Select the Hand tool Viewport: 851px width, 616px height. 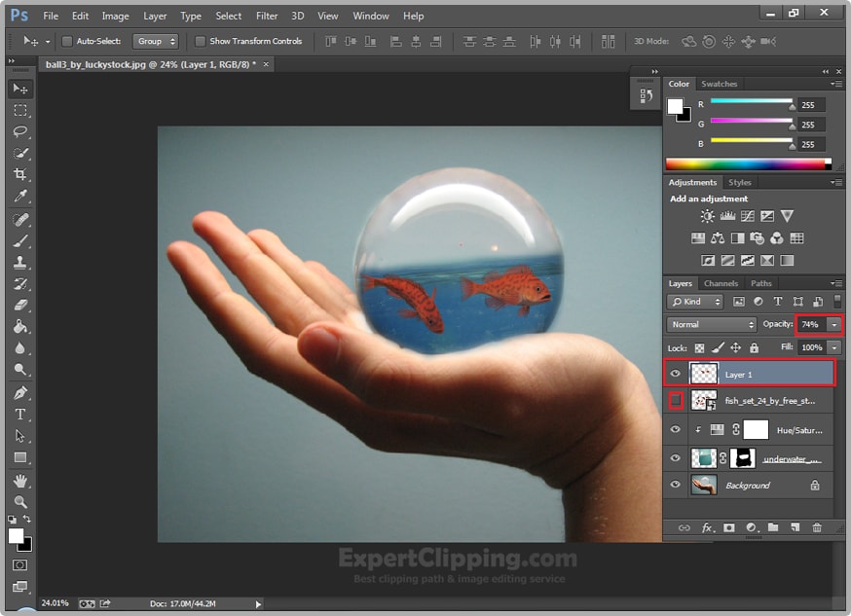point(20,481)
